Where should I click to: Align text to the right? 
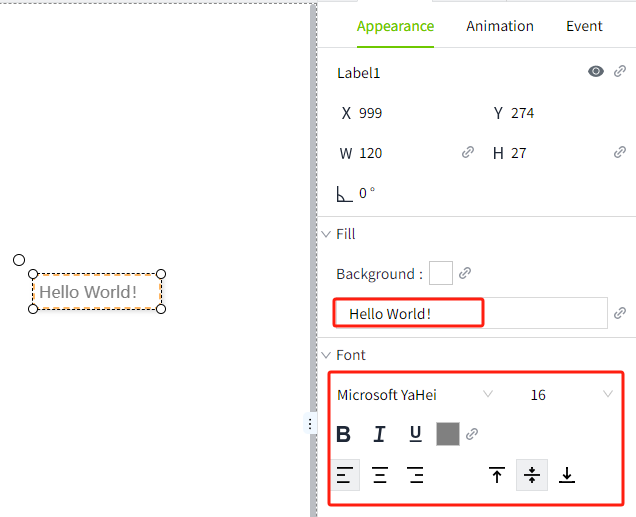pos(416,476)
